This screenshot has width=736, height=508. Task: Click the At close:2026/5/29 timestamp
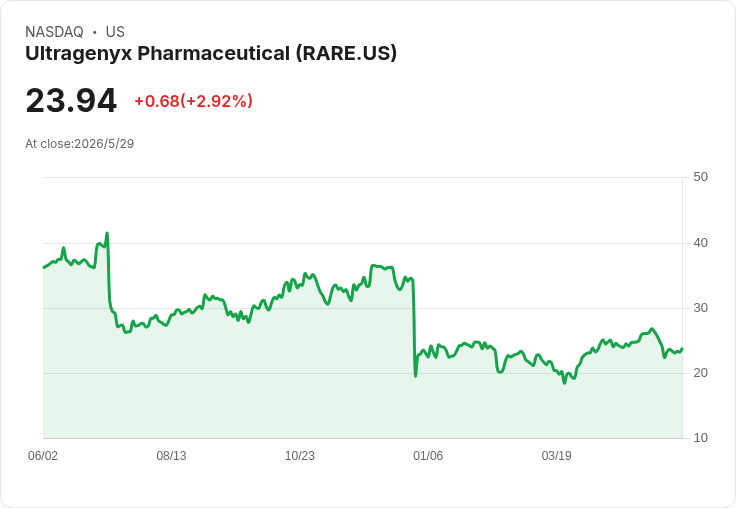point(79,144)
